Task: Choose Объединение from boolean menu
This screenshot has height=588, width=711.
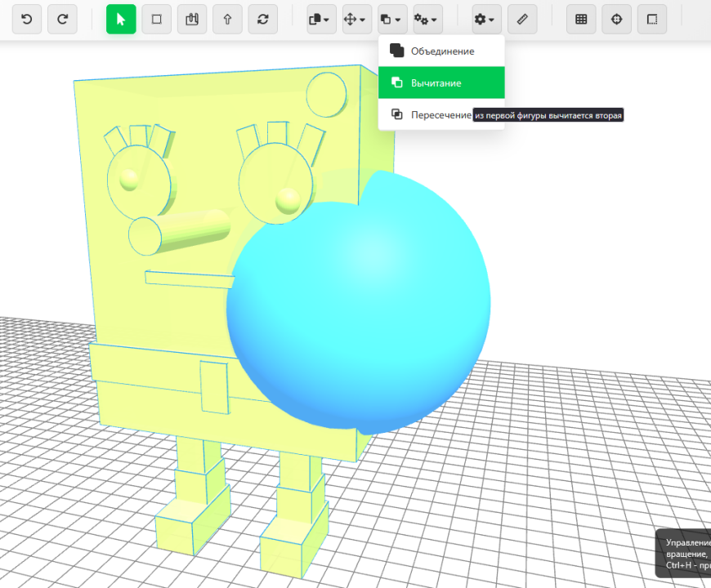Action: 441,50
